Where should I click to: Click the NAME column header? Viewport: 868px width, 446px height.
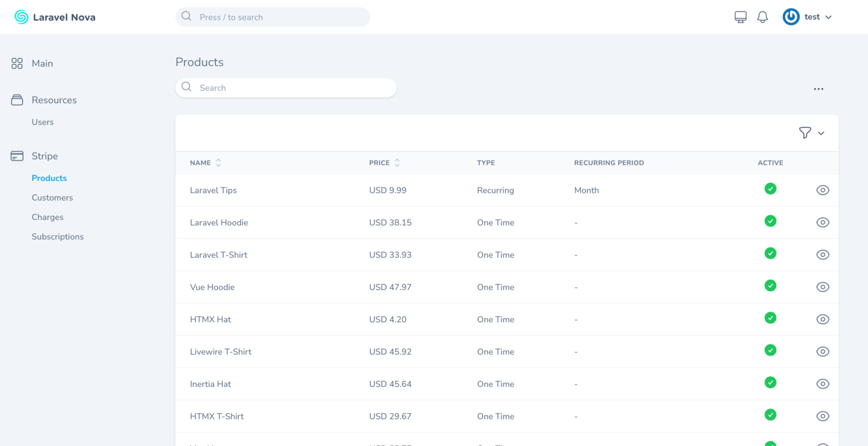200,163
